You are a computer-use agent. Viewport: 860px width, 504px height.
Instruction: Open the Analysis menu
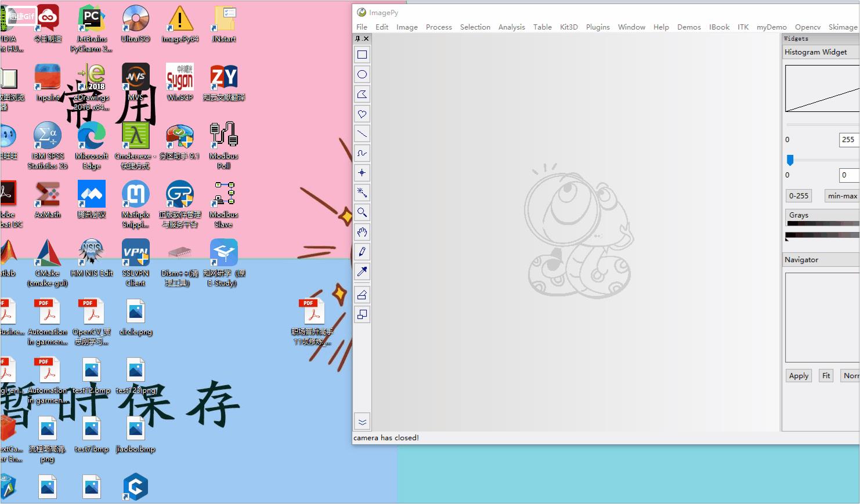tap(511, 27)
